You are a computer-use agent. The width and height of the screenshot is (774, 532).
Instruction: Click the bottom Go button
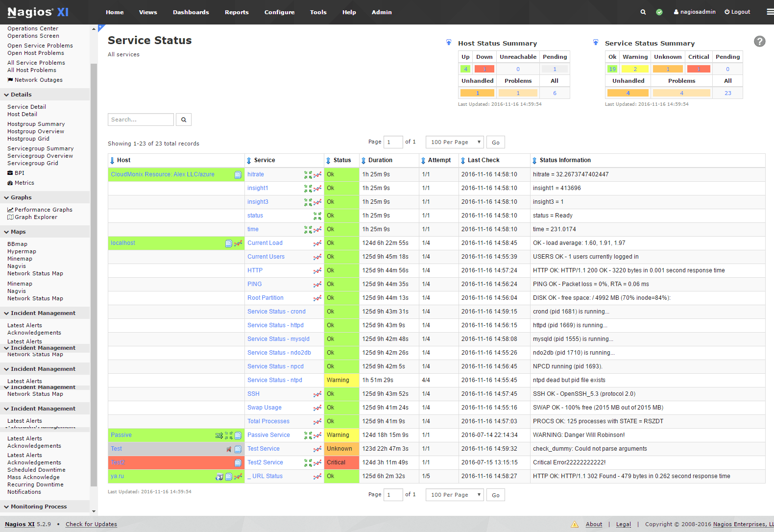pos(496,495)
